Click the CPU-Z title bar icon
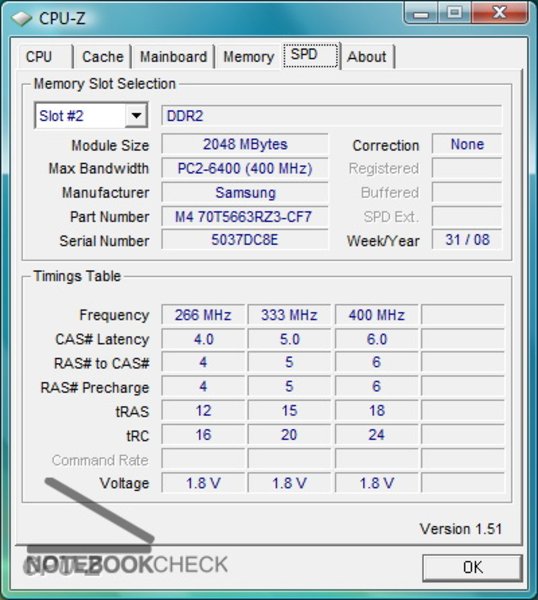 pos(21,18)
